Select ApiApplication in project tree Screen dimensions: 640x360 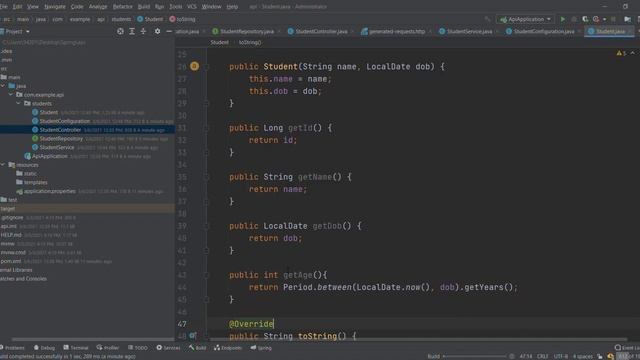pos(49,156)
